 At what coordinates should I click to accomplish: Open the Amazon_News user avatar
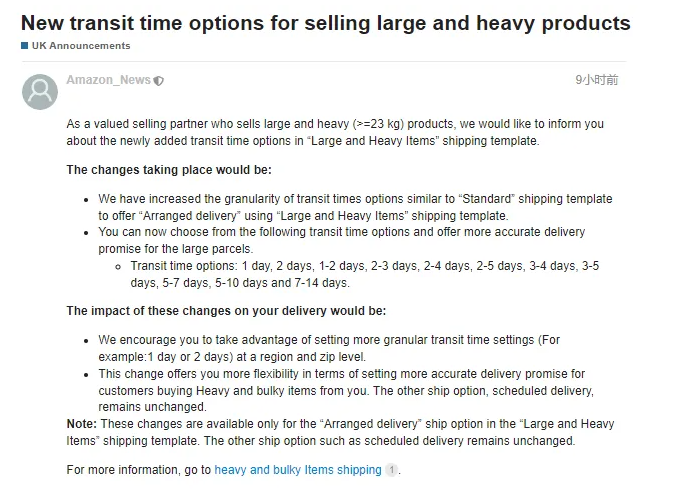coord(40,92)
